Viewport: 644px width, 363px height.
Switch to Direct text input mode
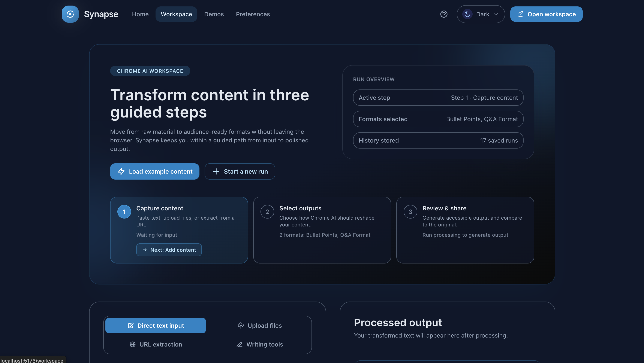click(156, 325)
